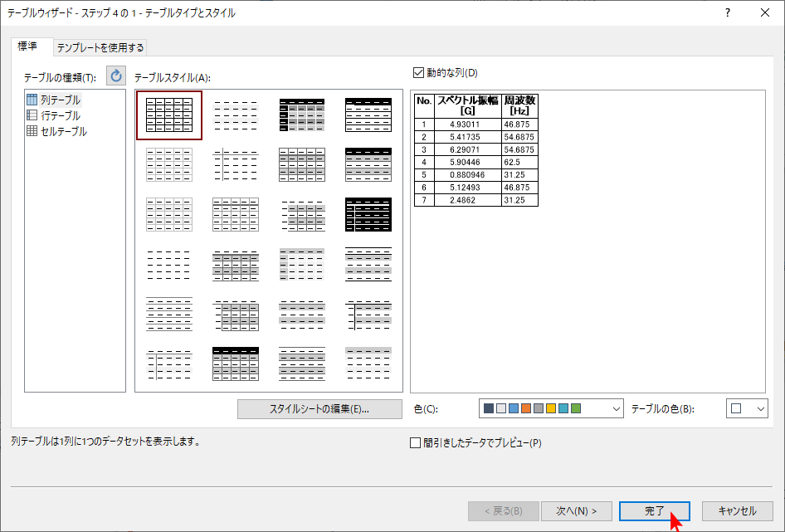The image size is (785, 532).
Task: Choose light gray header and first-column style, fourth row
Action: coord(302,265)
